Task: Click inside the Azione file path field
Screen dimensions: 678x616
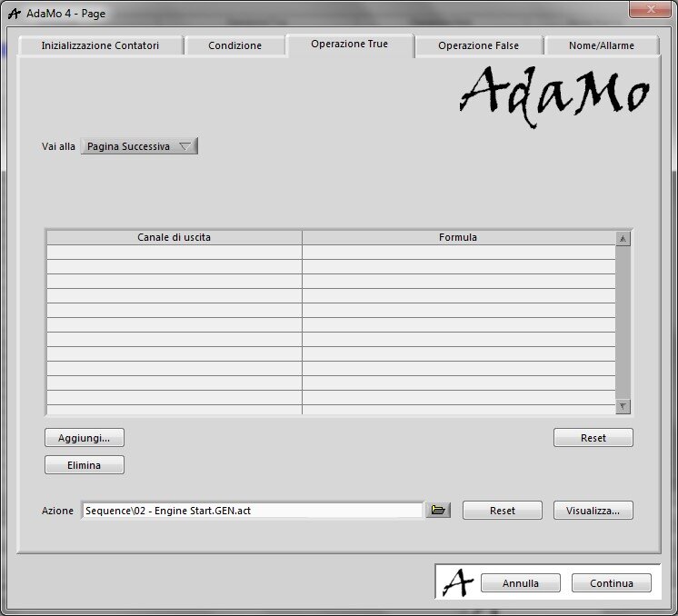Action: [x=252, y=511]
